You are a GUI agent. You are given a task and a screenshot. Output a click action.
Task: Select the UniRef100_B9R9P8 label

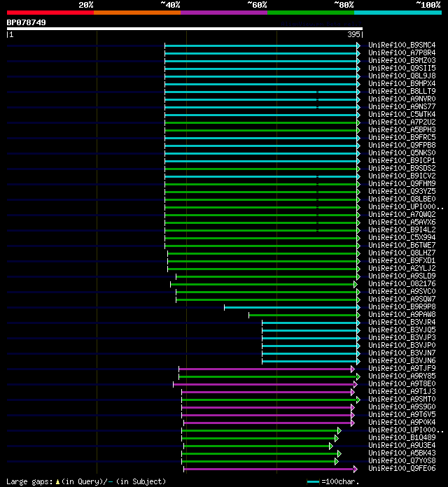[x=402, y=306]
